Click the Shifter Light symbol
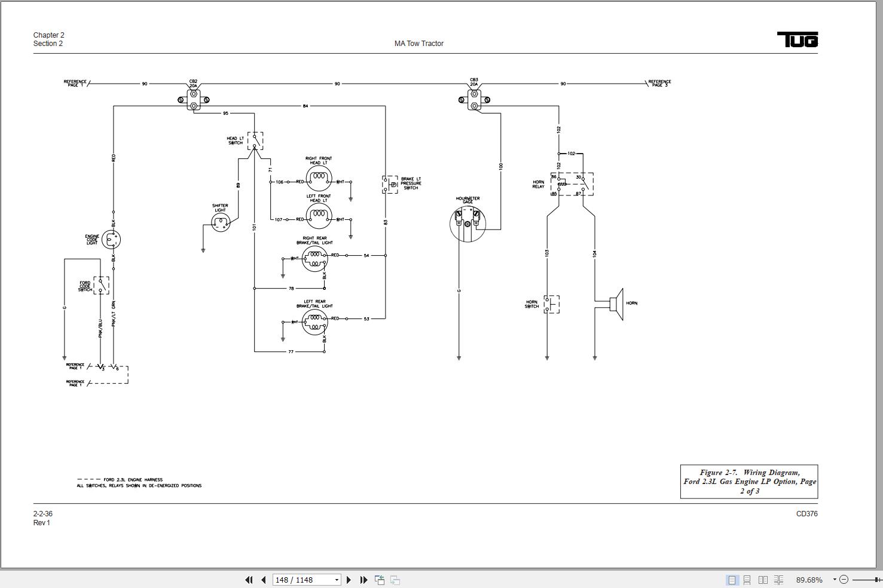Screen dimensions: 883x588 point(221,223)
